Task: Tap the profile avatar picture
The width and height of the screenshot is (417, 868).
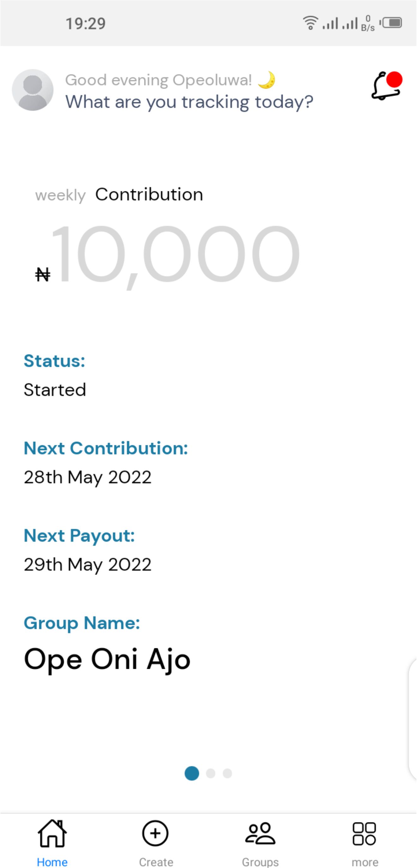Action: click(33, 90)
